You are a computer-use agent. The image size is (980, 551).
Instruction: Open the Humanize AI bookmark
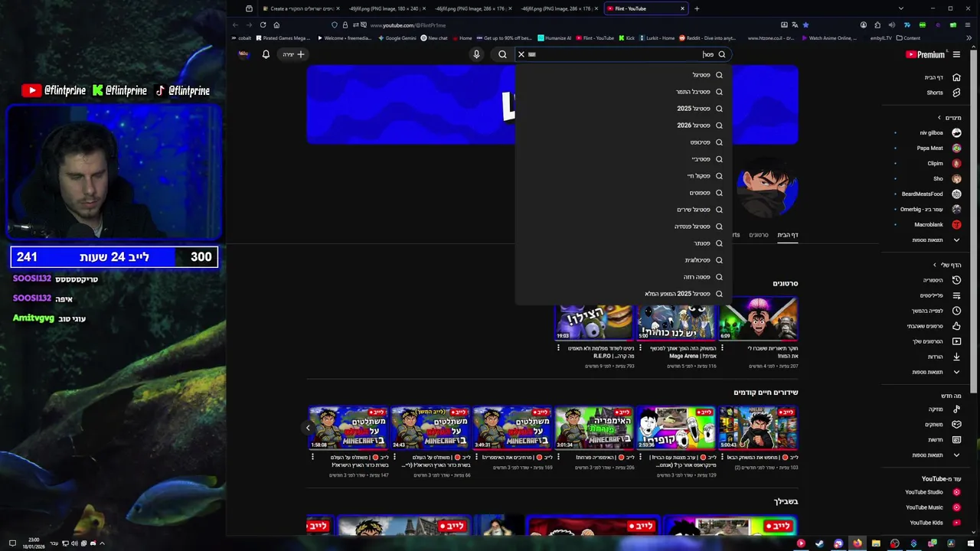coord(554,37)
